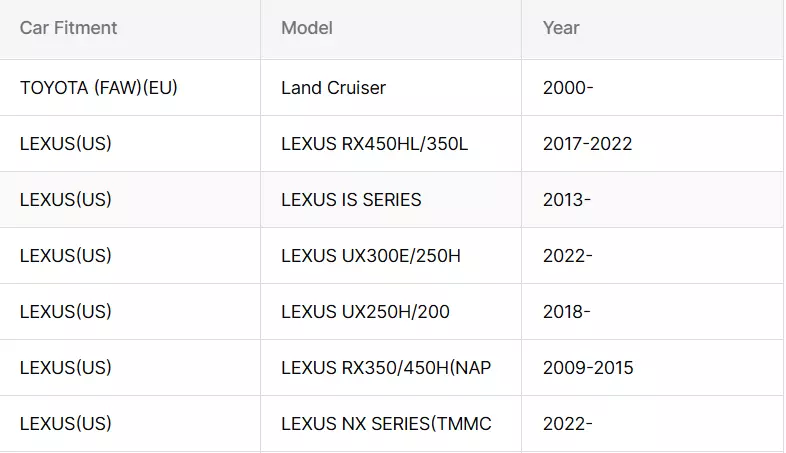Click the Year column header
786x453 pixels.
coord(652,29)
